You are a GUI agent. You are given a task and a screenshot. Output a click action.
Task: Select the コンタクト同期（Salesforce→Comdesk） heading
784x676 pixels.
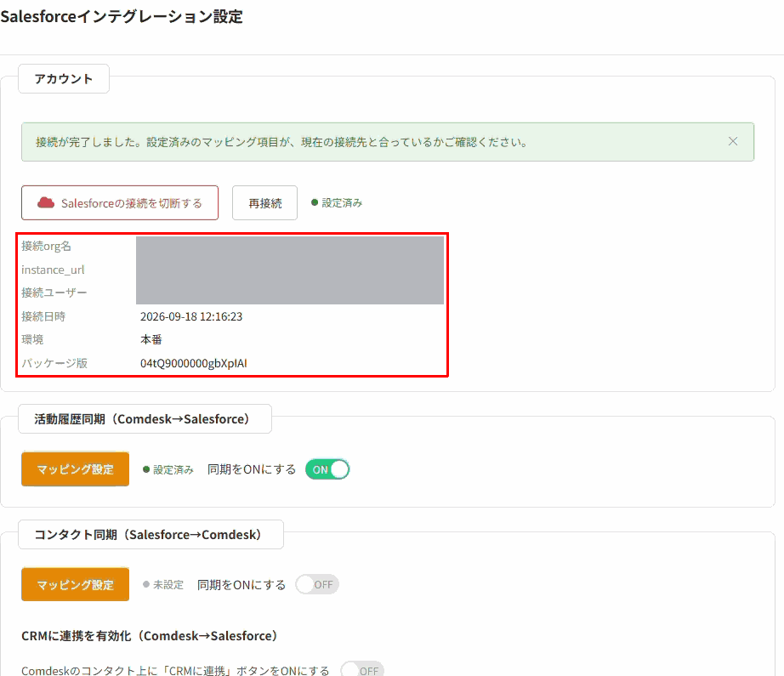[151, 535]
